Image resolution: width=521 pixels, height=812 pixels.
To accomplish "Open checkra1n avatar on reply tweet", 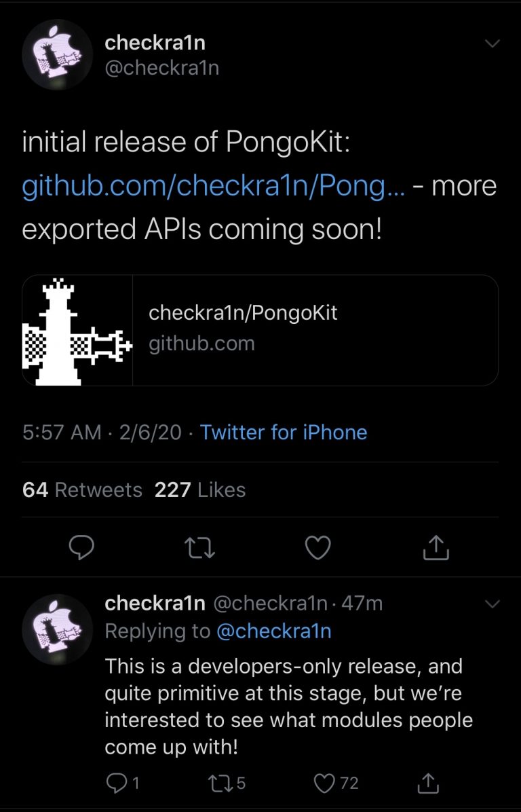I will (56, 628).
